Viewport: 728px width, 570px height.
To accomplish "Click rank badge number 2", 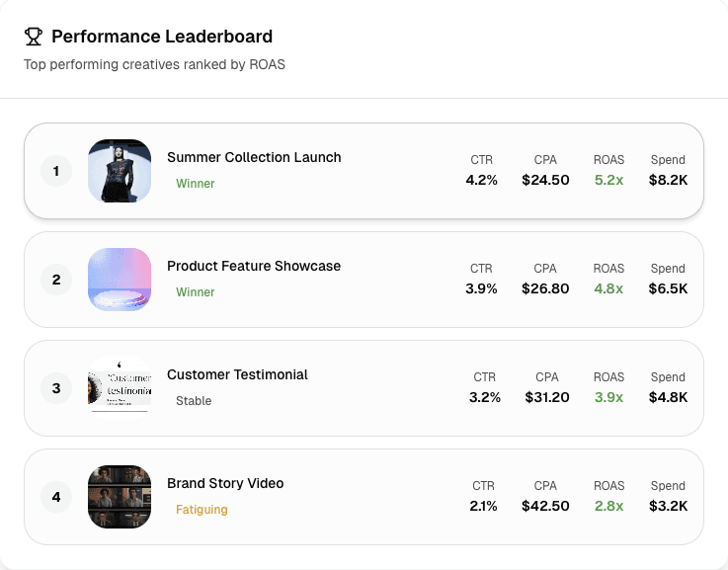I will click(x=56, y=280).
